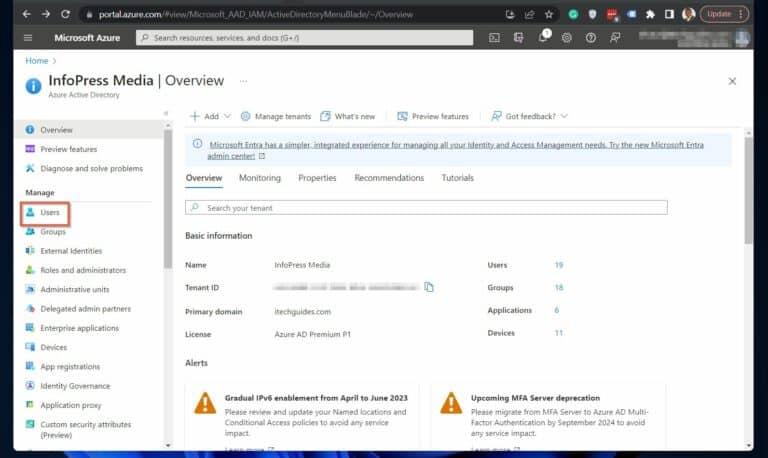The height and width of the screenshot is (458, 768).
Task: Click the Identity Governance sidebar icon
Action: [x=30, y=386]
